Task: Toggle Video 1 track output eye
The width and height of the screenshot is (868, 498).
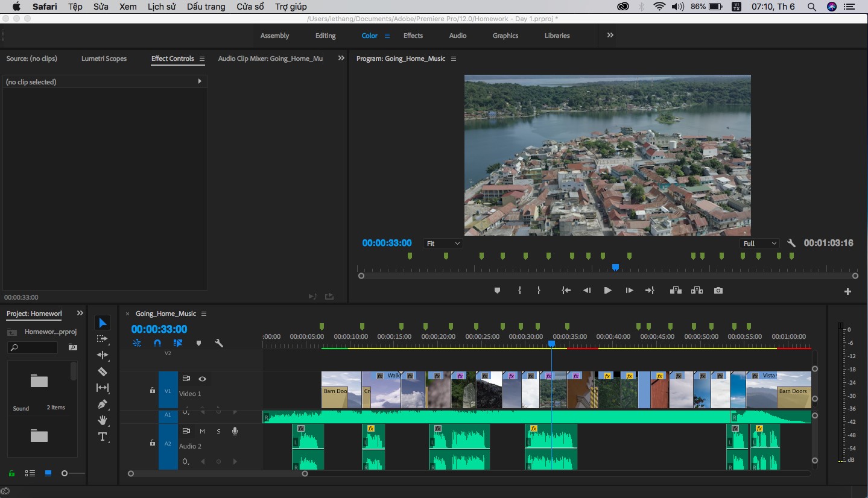Action: [203, 379]
